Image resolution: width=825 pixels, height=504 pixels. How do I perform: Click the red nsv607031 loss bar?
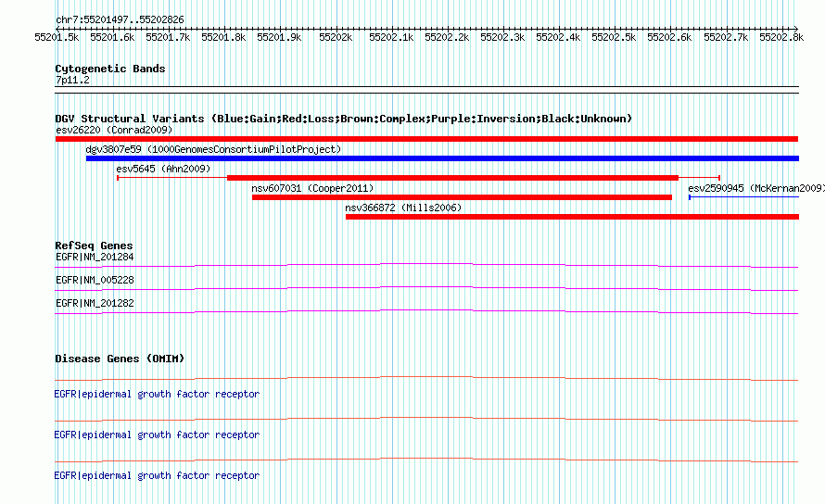coord(462,197)
